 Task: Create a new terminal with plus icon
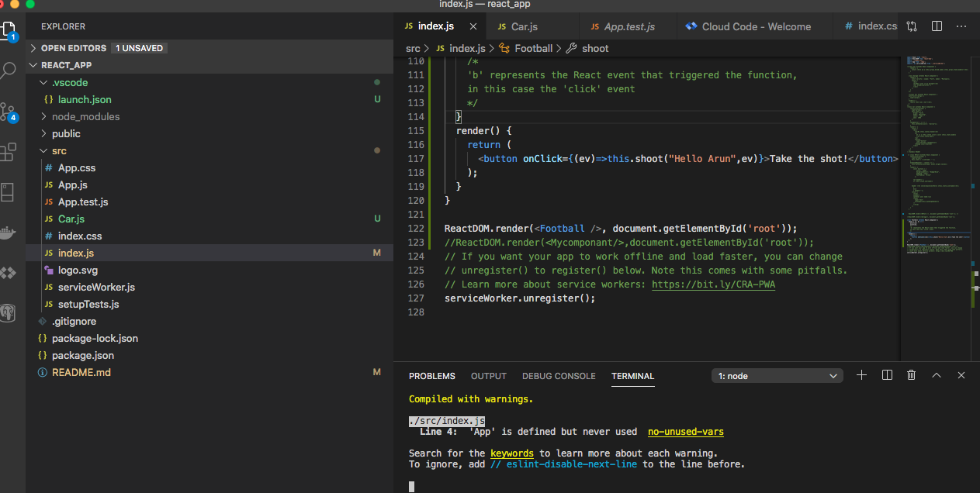(x=861, y=375)
